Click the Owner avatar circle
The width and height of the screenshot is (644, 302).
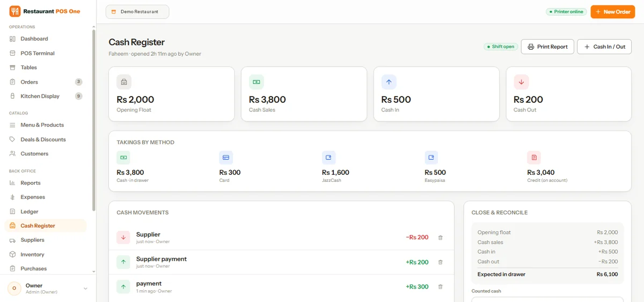[x=14, y=289]
